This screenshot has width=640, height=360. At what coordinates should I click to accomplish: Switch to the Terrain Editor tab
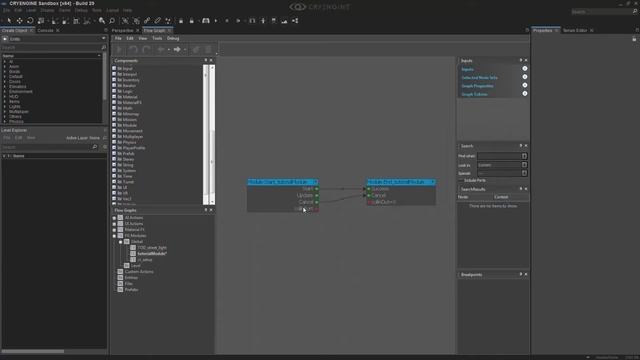tap(575, 30)
